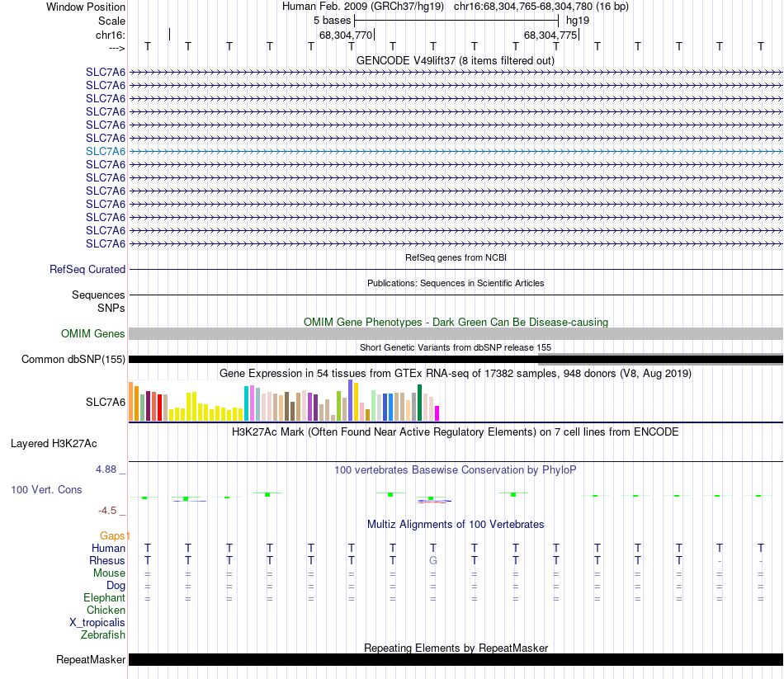Click the 'Window Position' track label
784x679 pixels.
point(86,7)
